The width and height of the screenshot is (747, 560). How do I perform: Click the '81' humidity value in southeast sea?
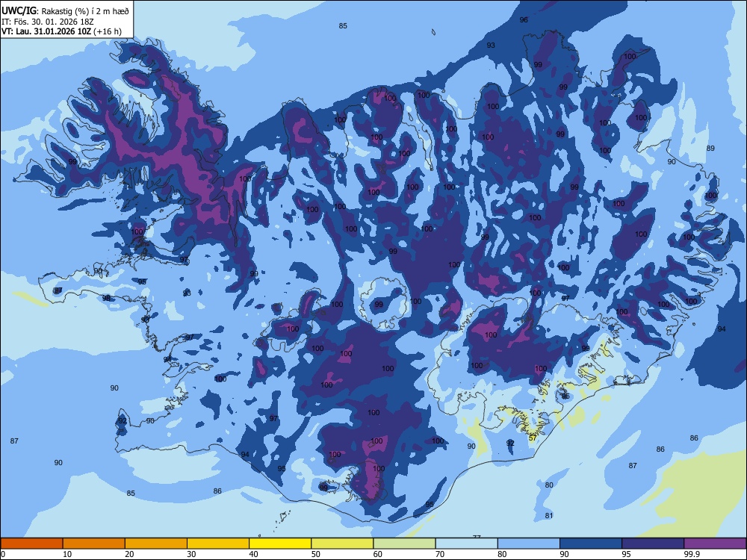coord(549,515)
